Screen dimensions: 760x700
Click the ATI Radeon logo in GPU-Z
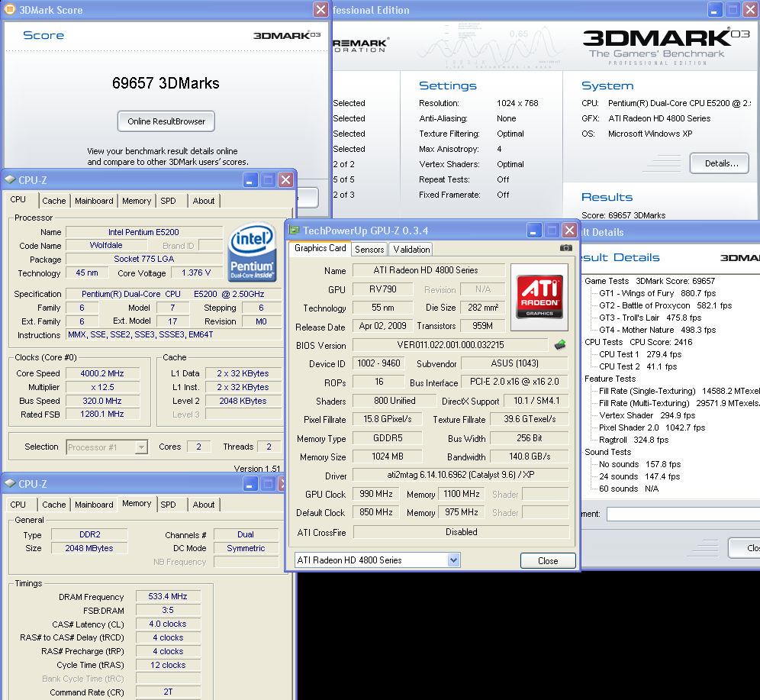tap(539, 297)
